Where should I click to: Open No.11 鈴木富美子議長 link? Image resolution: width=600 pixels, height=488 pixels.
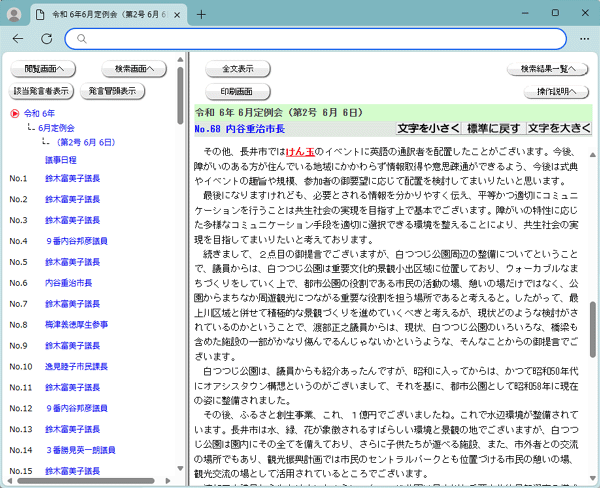[72, 387]
